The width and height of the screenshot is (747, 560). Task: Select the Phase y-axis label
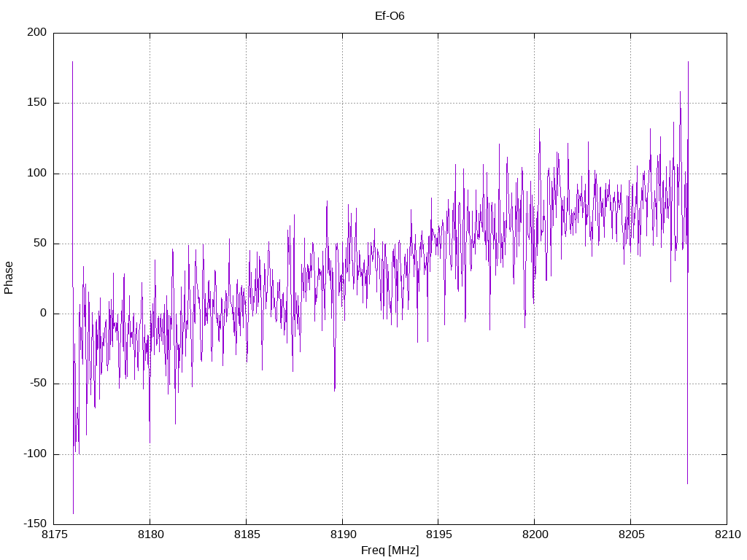click(9, 278)
